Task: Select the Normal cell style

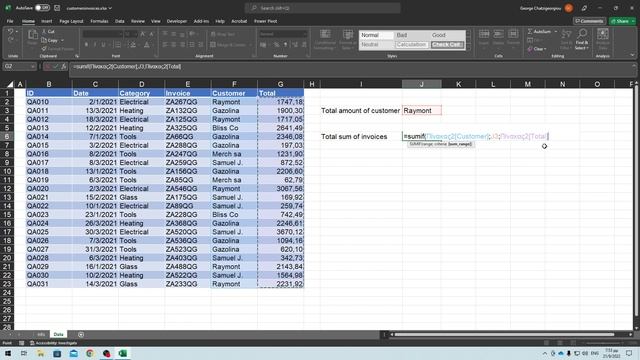Action: click(x=376, y=35)
